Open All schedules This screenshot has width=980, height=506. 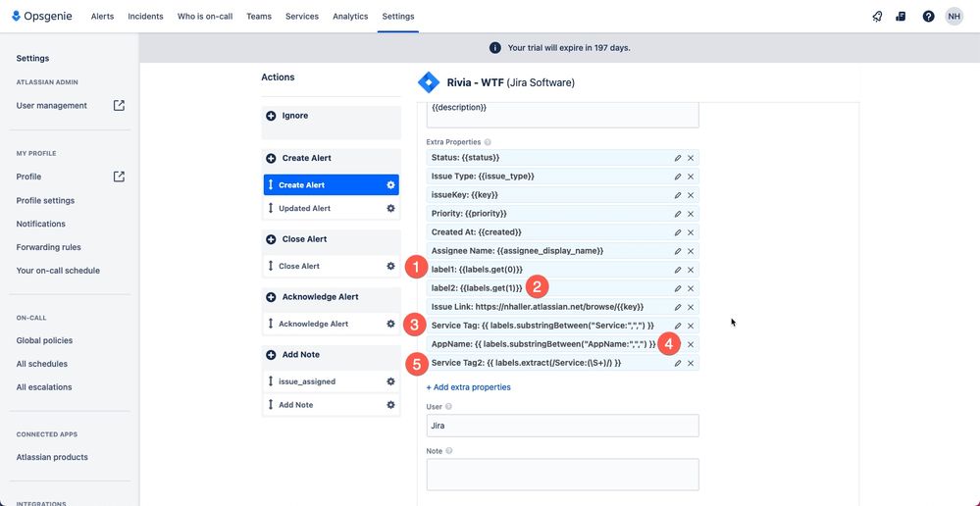[42, 364]
